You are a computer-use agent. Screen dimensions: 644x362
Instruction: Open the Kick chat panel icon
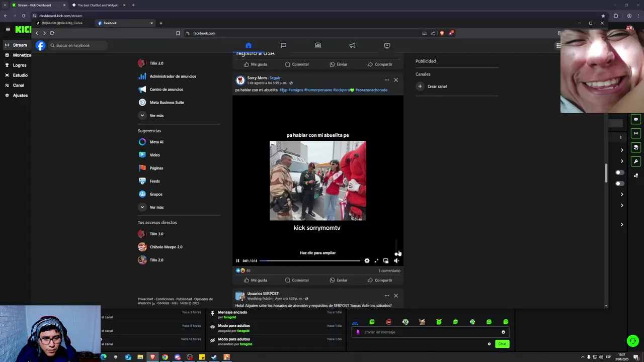636,120
